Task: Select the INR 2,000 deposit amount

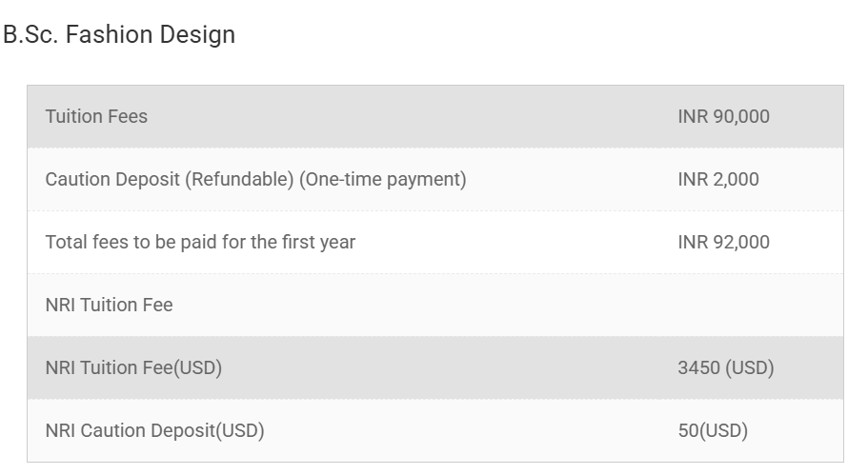Action: pos(718,179)
